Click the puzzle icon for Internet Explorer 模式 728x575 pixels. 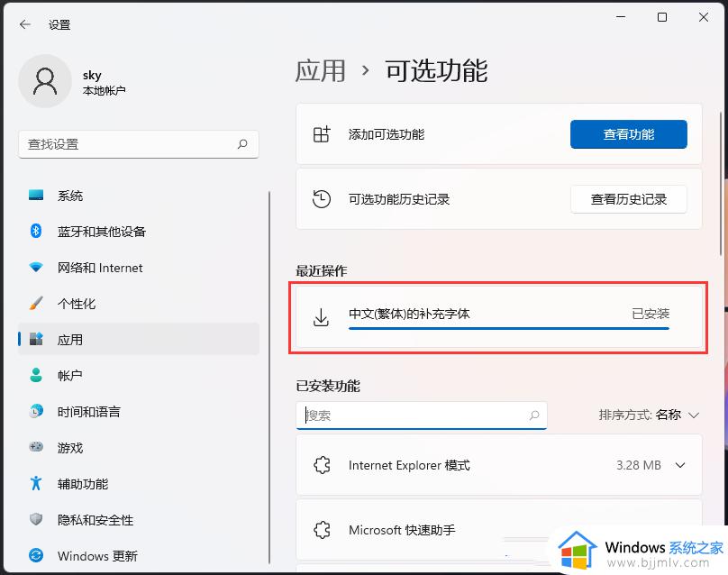click(322, 465)
